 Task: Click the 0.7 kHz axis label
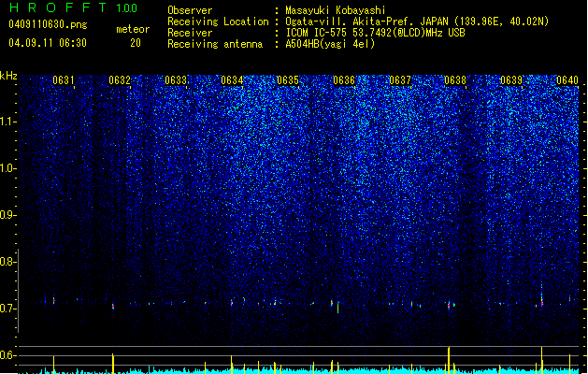[7, 309]
